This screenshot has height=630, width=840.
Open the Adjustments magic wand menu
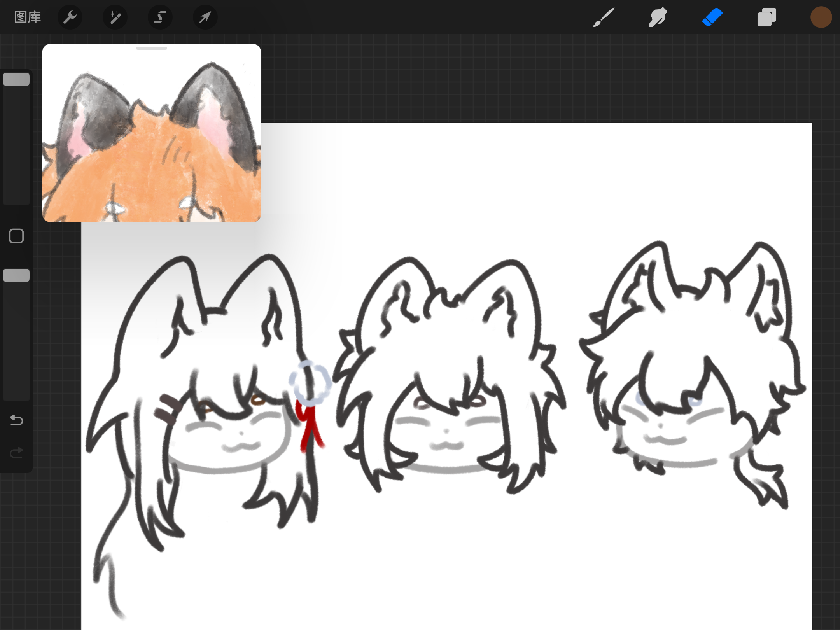coord(115,17)
